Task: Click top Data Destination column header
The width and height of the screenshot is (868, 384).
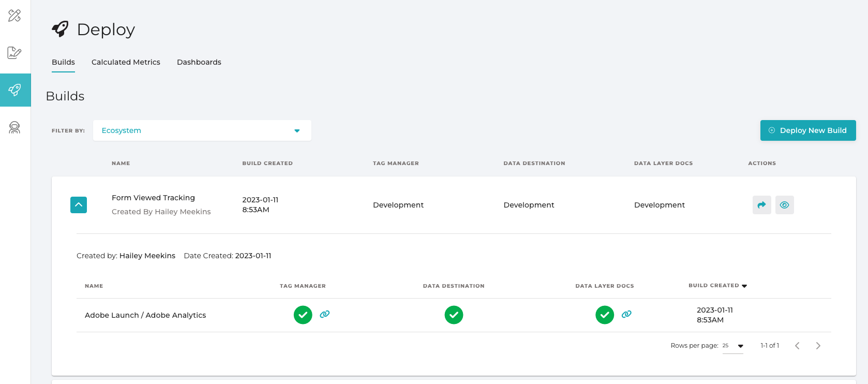Action: tap(534, 164)
